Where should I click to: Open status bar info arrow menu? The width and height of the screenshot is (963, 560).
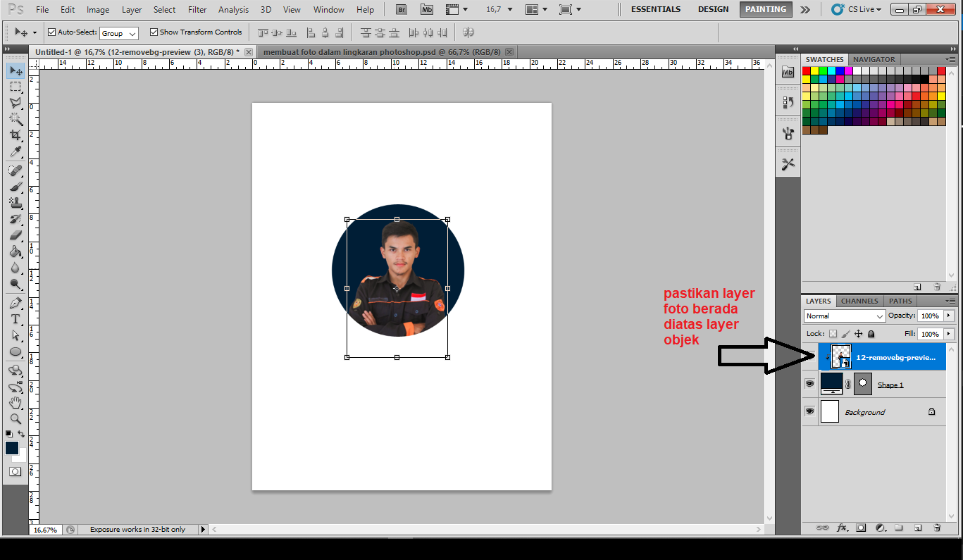coord(203,529)
